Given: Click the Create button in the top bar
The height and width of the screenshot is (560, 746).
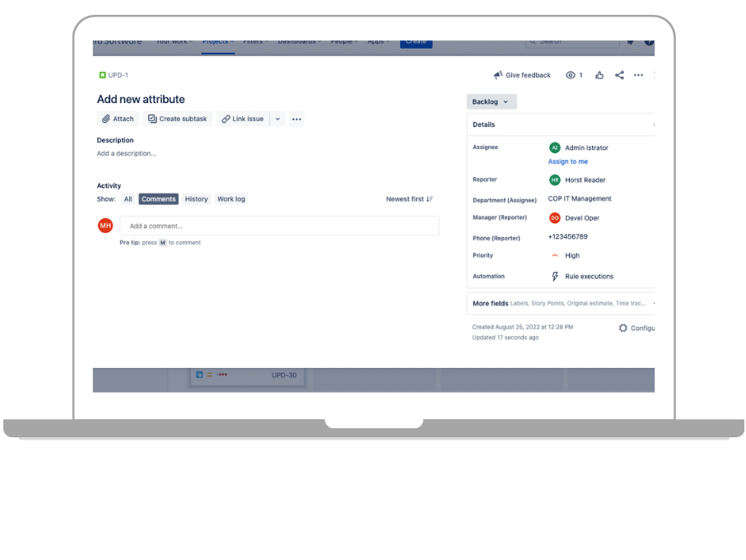Looking at the screenshot, I should [x=416, y=43].
